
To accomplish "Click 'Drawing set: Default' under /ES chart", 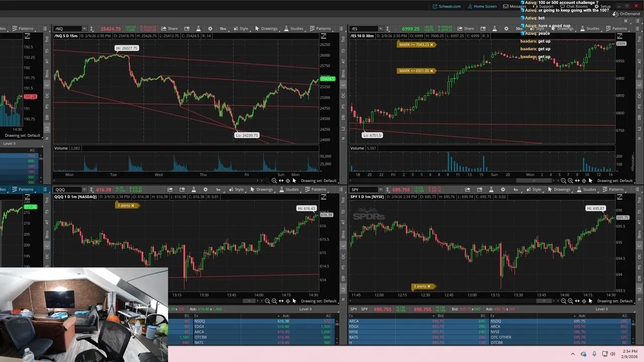I will tap(615, 180).
